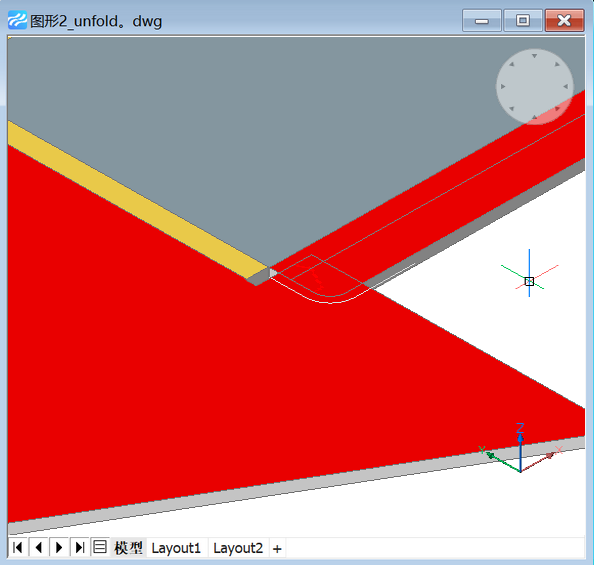
Task: Go to the previous layout tab arrow
Action: click(x=38, y=548)
